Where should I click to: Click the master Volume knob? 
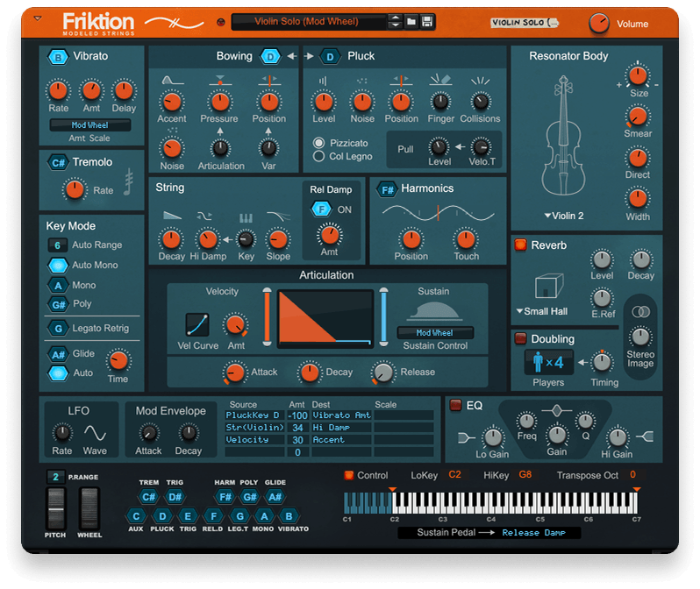click(598, 24)
